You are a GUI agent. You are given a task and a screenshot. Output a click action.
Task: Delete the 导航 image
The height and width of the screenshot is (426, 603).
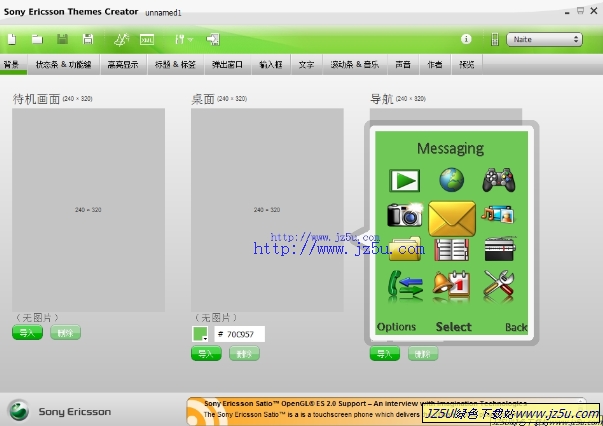(423, 353)
